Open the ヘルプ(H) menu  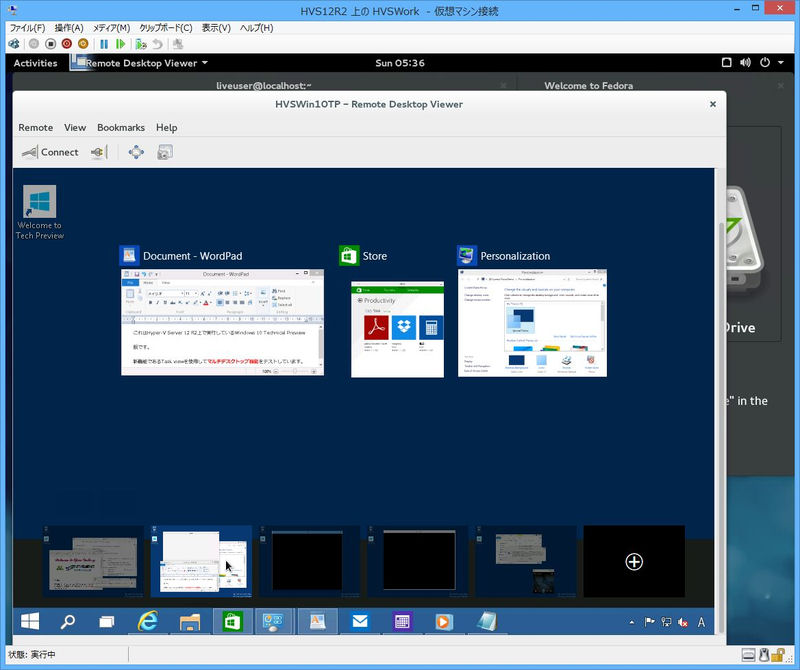tap(257, 28)
